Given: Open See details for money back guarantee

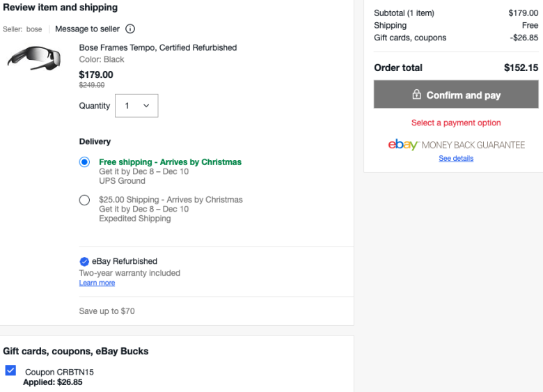Looking at the screenshot, I should click(456, 158).
